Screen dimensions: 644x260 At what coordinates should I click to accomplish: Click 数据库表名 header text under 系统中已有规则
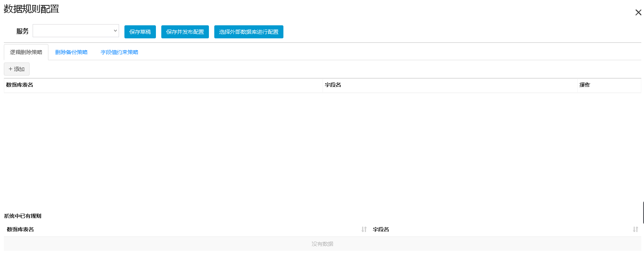[x=20, y=229]
